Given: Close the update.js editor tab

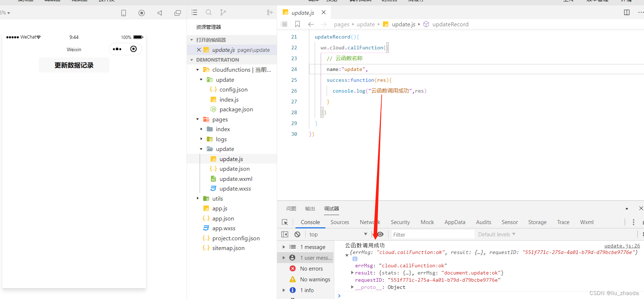Looking at the screenshot, I should (x=324, y=12).
